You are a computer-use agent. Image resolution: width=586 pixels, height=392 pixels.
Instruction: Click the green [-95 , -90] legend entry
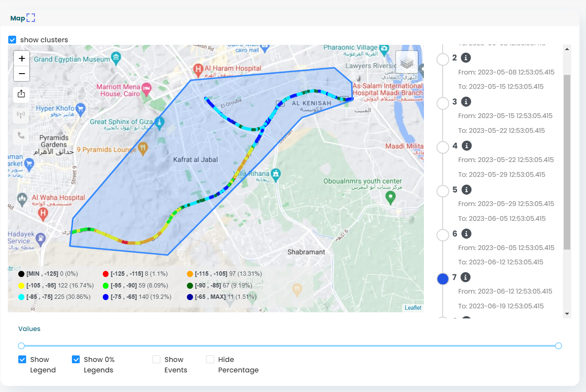(135, 286)
